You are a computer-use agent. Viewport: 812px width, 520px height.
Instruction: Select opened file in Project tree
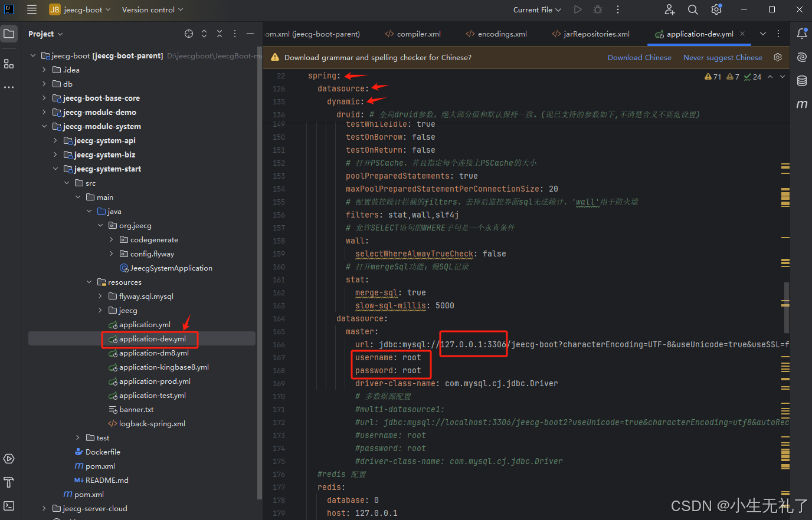[189, 34]
